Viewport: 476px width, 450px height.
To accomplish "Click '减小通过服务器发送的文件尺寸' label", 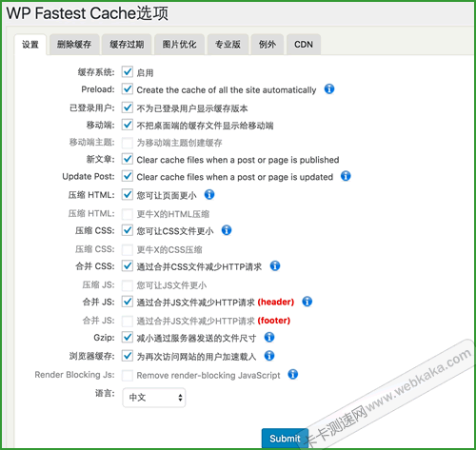I will 196,339.
